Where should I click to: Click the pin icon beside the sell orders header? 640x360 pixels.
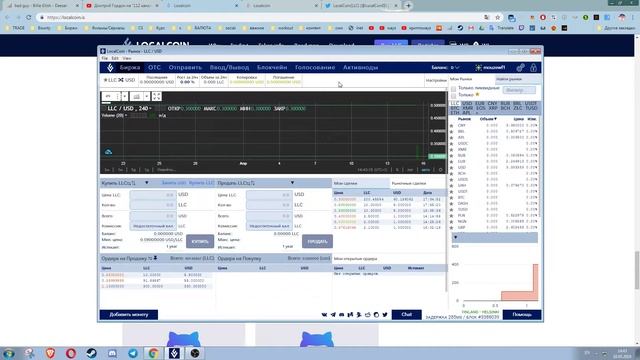click(x=155, y=258)
